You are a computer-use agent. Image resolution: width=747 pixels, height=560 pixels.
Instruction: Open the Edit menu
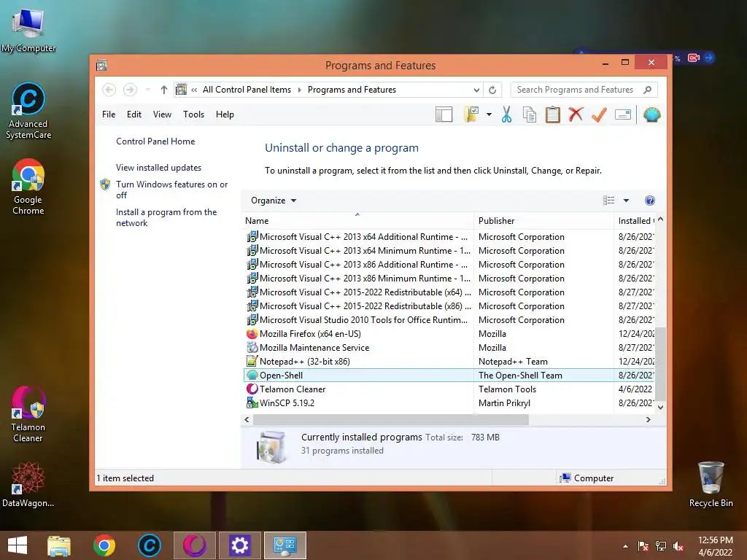pyautogui.click(x=134, y=114)
